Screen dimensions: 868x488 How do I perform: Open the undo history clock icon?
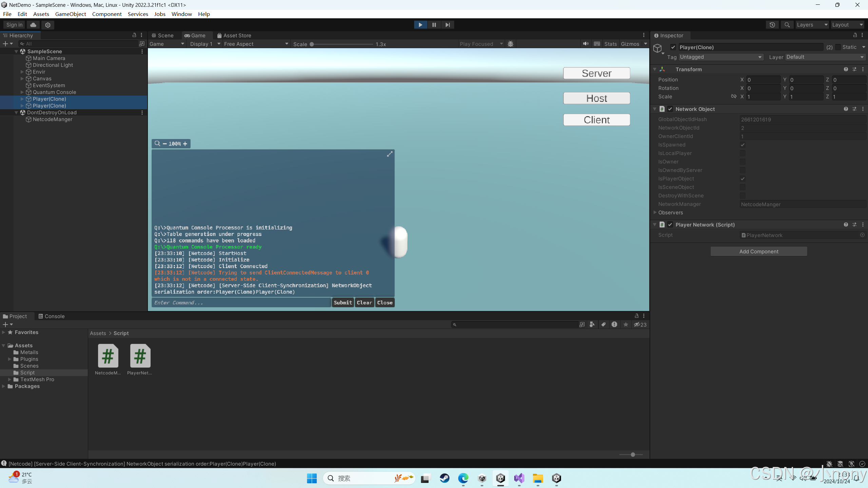[772, 24]
